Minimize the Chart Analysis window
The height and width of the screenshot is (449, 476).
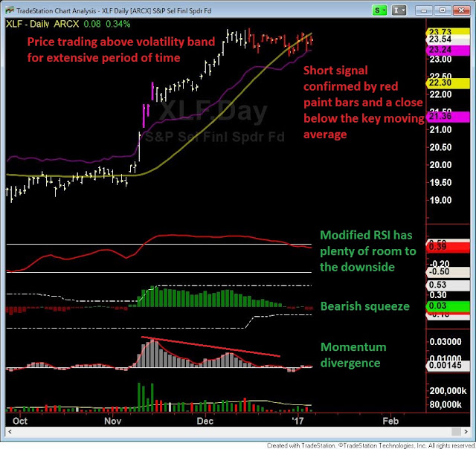424,10
